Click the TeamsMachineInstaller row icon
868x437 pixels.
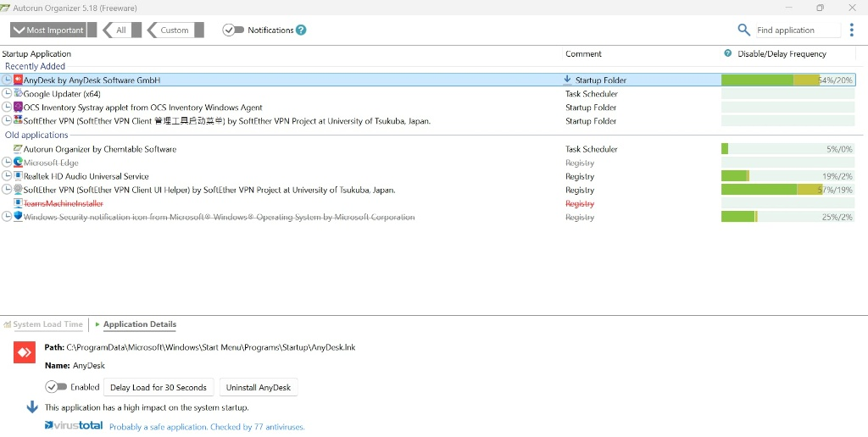click(19, 203)
